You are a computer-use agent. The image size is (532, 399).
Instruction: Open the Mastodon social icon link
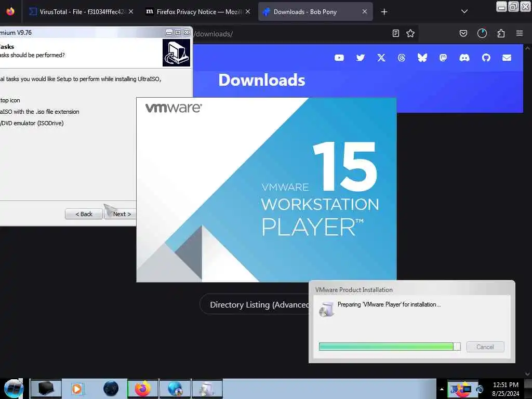click(443, 58)
